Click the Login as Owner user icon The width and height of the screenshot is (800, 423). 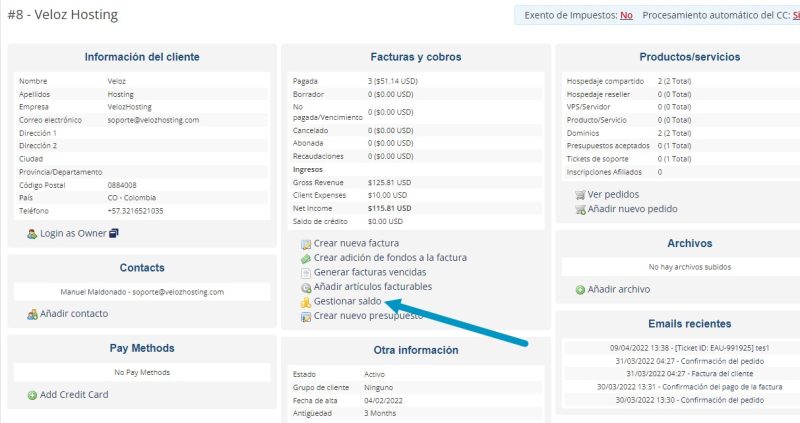[x=32, y=234]
